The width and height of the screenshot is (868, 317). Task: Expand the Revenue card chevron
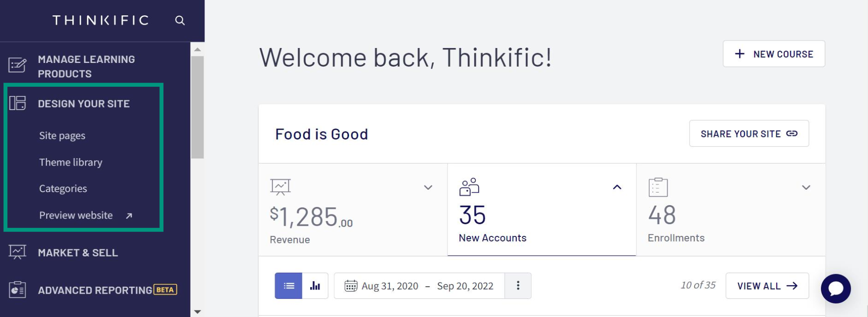428,187
